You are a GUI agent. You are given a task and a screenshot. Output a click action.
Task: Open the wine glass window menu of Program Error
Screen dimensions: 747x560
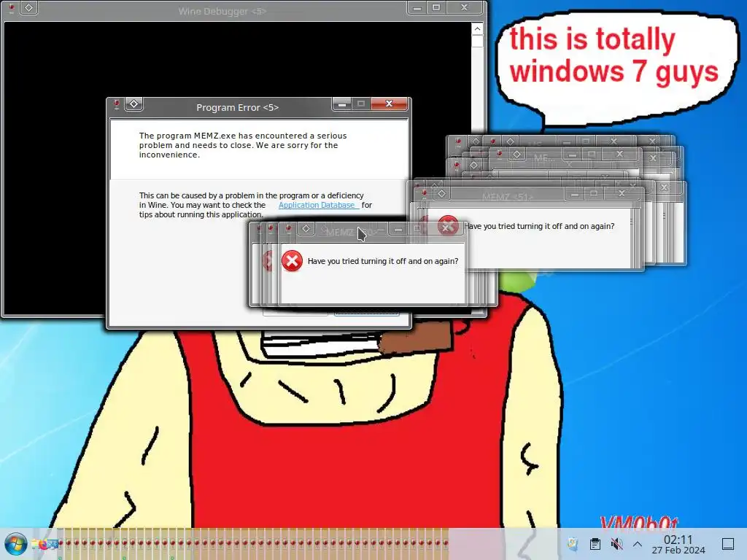(x=116, y=104)
